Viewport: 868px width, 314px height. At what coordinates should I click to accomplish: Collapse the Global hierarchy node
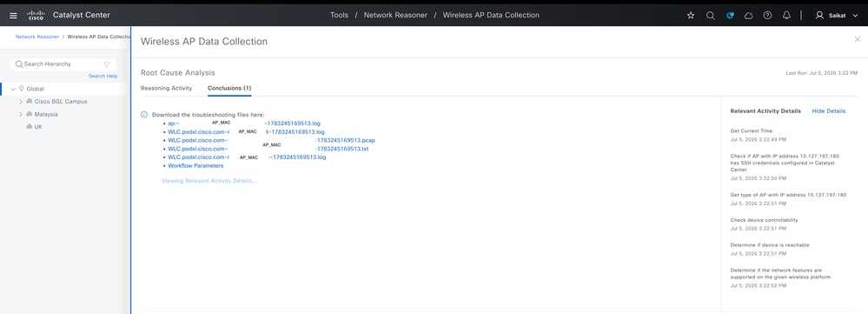[x=13, y=89]
